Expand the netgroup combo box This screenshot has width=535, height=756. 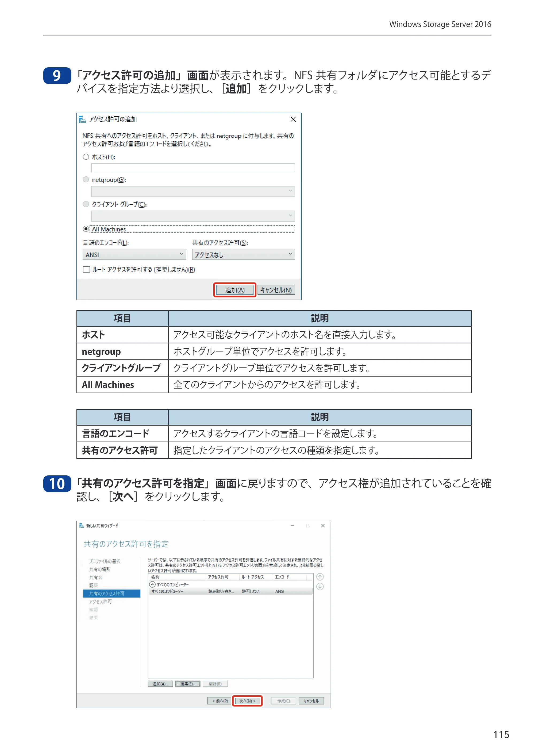click(x=193, y=191)
